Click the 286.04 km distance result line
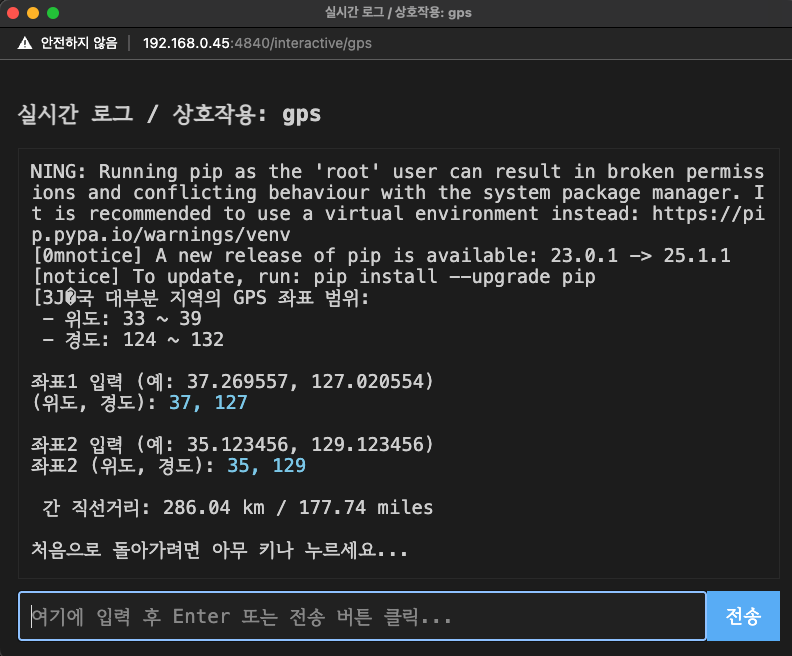 [238, 508]
